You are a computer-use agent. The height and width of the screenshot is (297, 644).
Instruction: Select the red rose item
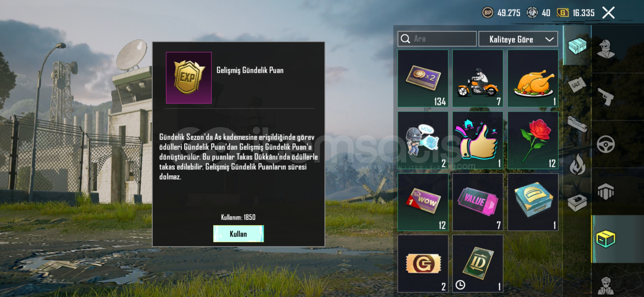[x=533, y=140]
